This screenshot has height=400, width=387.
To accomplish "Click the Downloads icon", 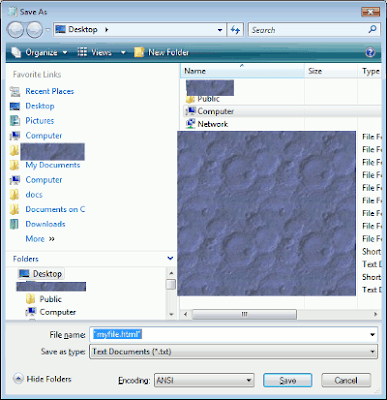I will pos(14,224).
